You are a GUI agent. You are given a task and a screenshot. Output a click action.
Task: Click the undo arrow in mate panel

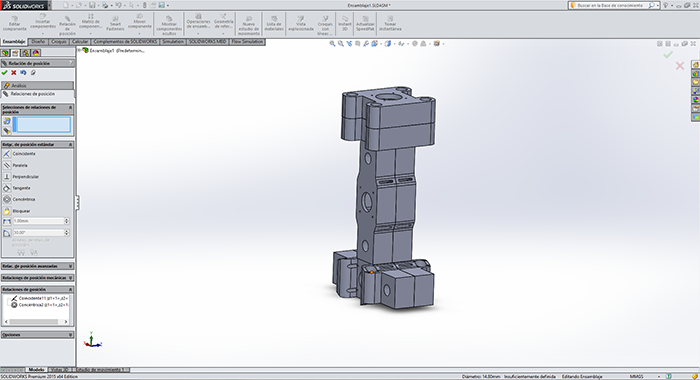[23, 72]
